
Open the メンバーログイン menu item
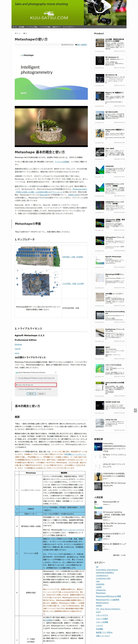pos(68,27)
